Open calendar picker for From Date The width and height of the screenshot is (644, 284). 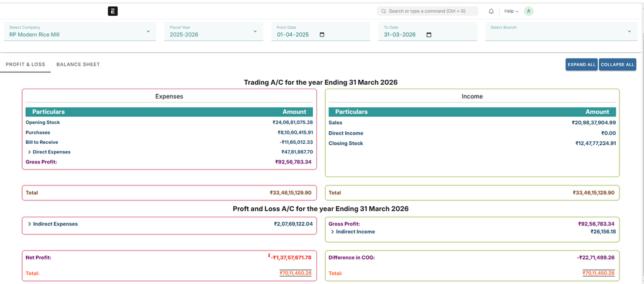323,35
